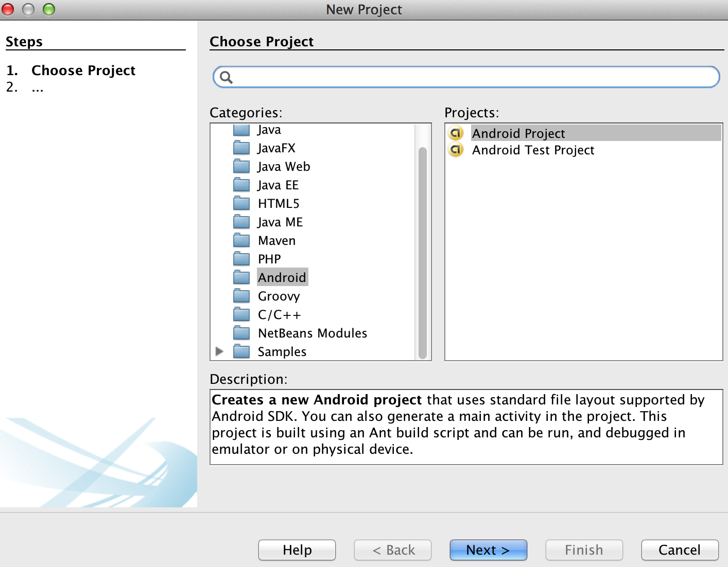Select the PHP category label

[269, 259]
